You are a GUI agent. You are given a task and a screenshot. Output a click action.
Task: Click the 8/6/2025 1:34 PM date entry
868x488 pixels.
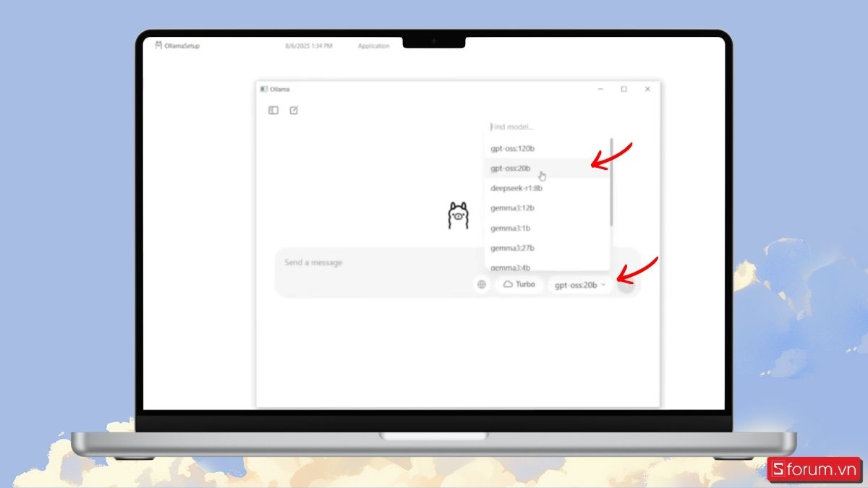tap(309, 46)
